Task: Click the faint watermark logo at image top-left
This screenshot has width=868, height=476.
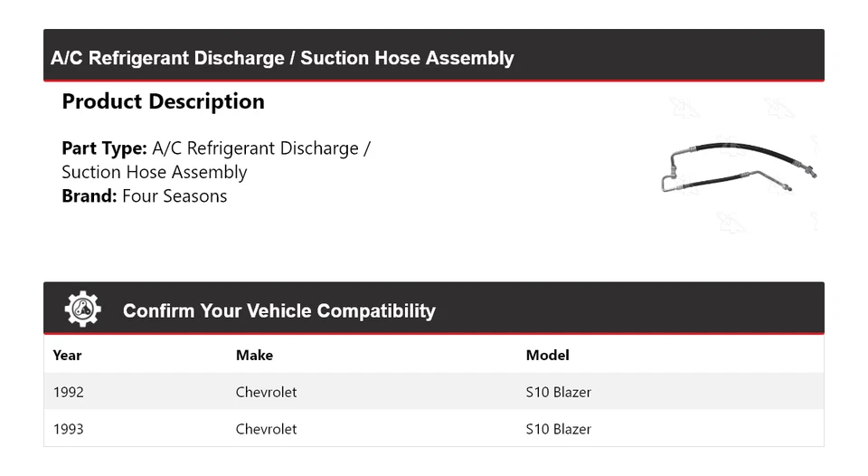Action: click(x=684, y=108)
